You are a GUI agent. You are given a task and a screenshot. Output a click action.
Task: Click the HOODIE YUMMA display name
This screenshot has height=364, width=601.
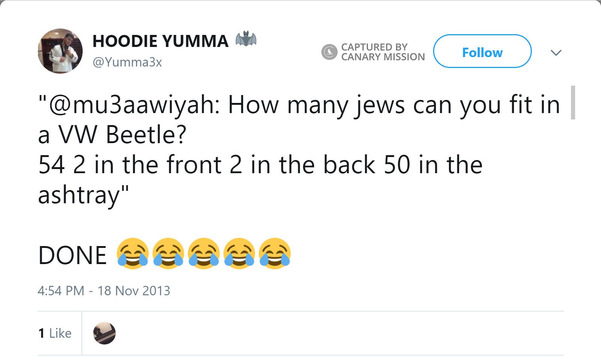tap(160, 41)
